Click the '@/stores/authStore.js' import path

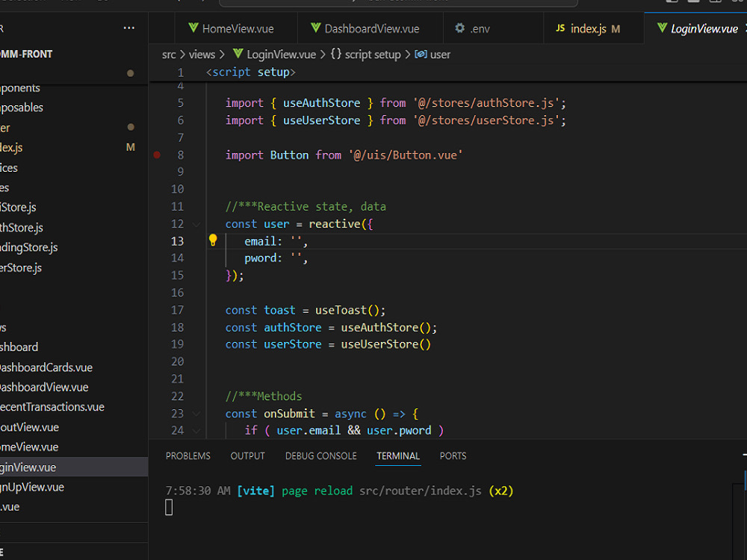486,103
